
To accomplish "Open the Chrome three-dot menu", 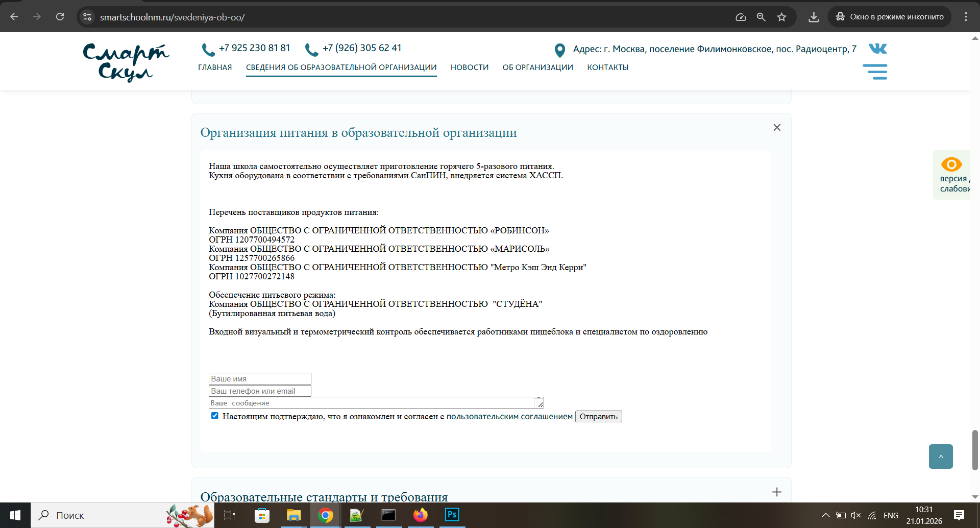I will coord(966,17).
